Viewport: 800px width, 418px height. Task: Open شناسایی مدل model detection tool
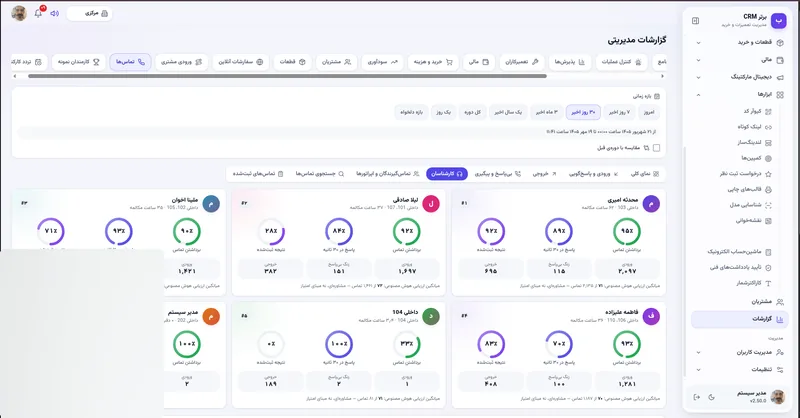[750, 205]
